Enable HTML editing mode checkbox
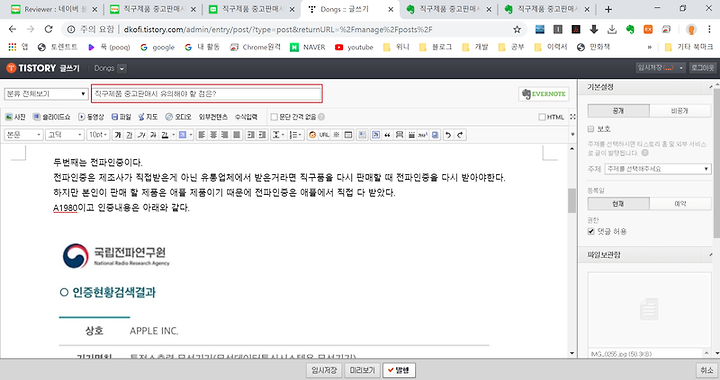Image resolution: width=720 pixels, height=380 pixels. pyautogui.click(x=542, y=117)
